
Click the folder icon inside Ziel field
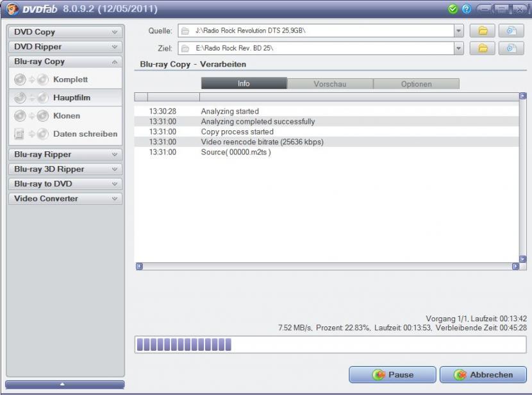click(185, 49)
